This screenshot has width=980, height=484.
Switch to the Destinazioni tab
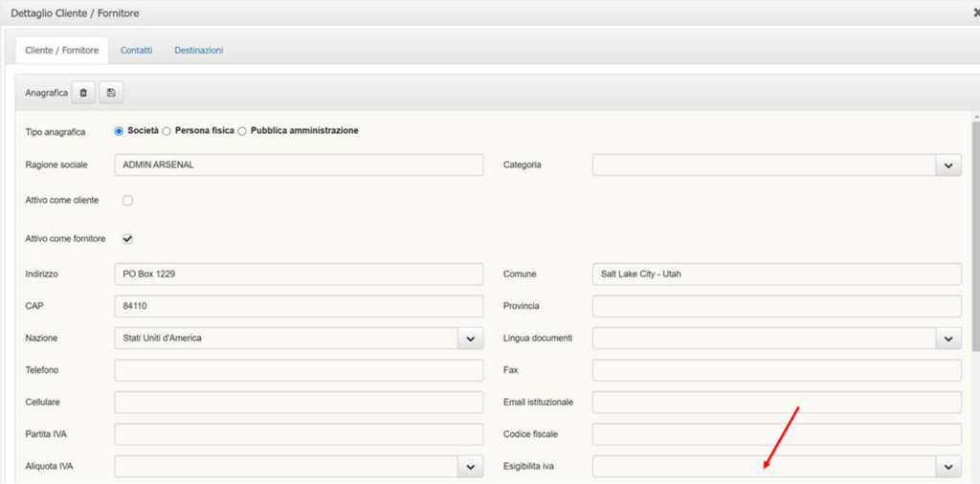[x=199, y=50]
